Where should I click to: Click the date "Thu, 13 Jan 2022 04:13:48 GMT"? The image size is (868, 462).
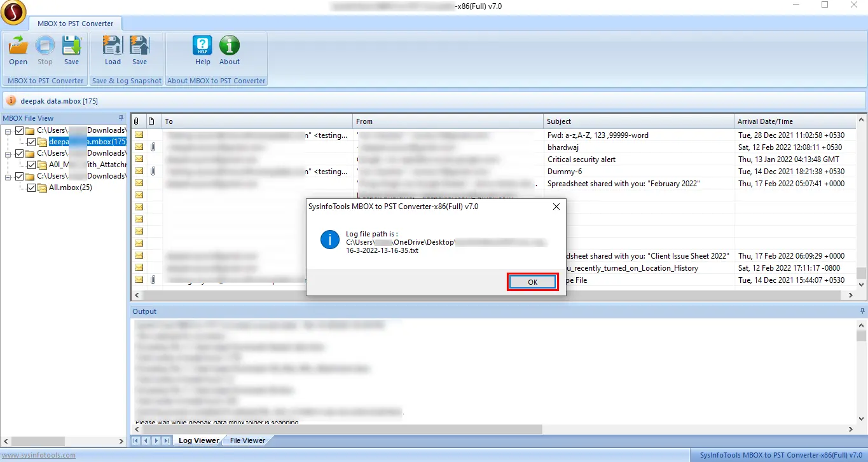point(789,160)
